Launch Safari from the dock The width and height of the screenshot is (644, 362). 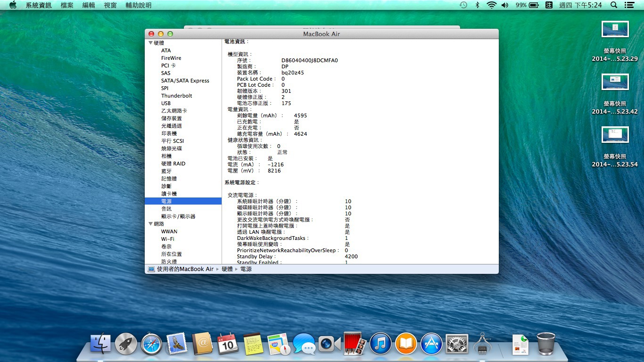coord(151,345)
